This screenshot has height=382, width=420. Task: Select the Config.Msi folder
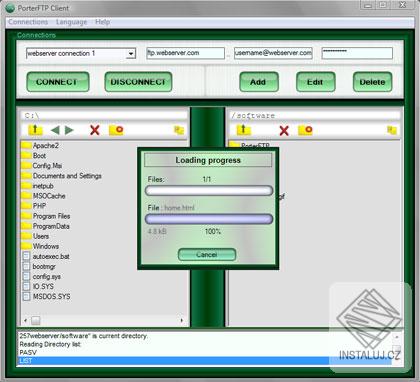click(42, 166)
